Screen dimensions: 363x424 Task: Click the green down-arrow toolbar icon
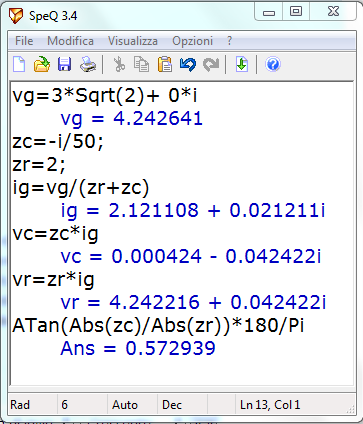coord(241,64)
